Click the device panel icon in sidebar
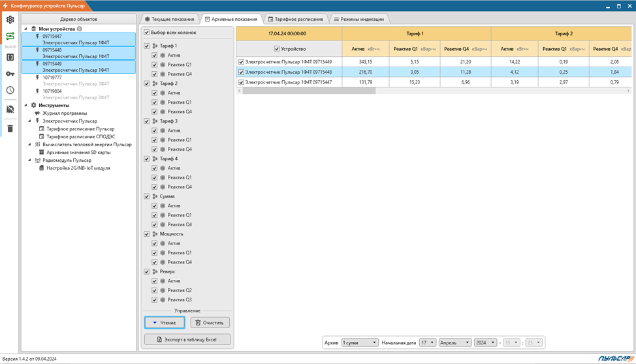 [x=10, y=57]
